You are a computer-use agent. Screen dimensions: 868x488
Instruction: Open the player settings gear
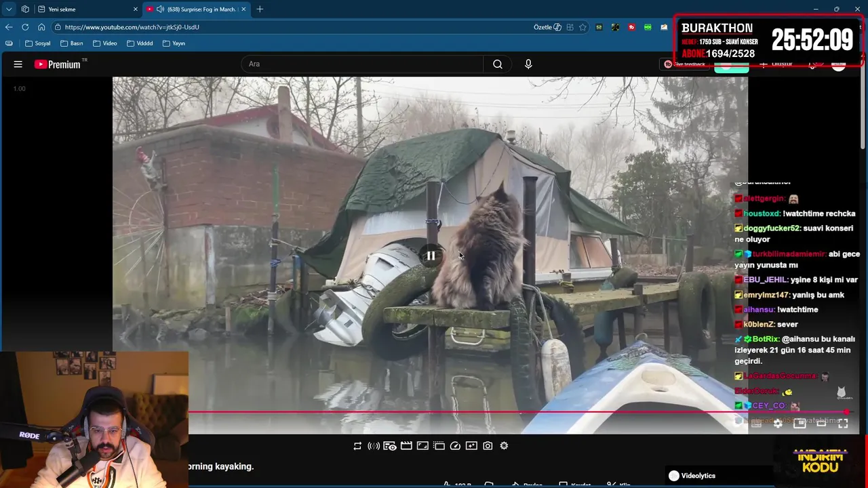click(x=778, y=424)
